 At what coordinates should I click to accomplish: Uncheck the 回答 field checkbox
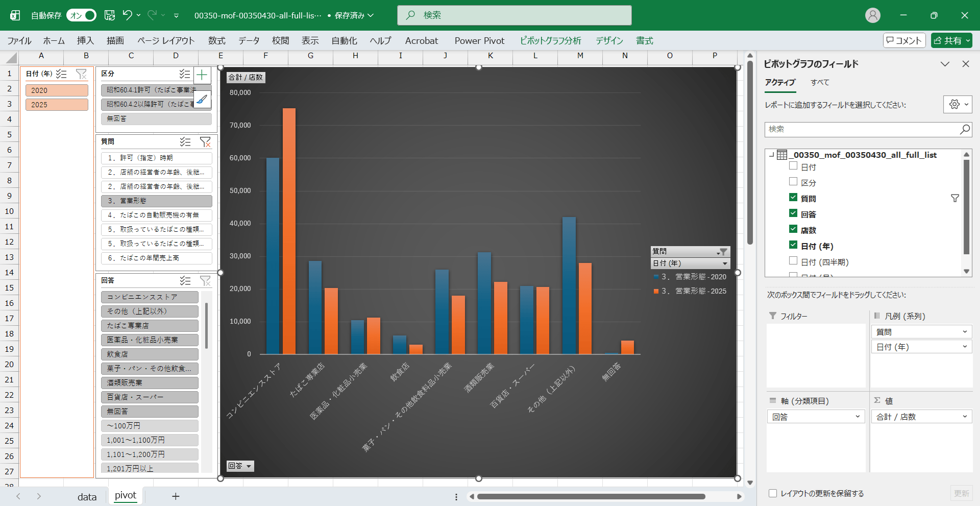pos(793,213)
